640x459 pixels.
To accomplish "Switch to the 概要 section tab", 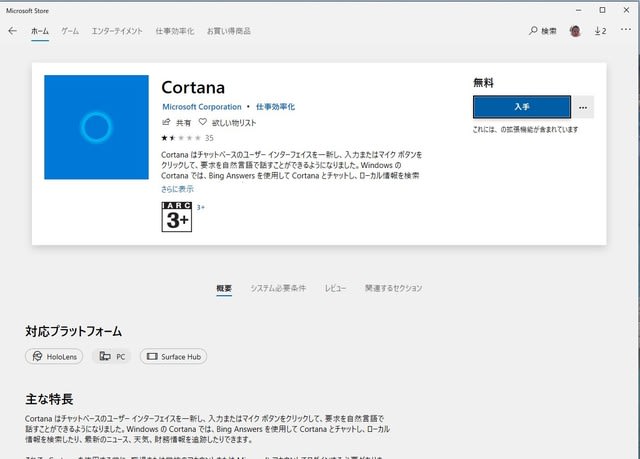I will click(x=224, y=288).
